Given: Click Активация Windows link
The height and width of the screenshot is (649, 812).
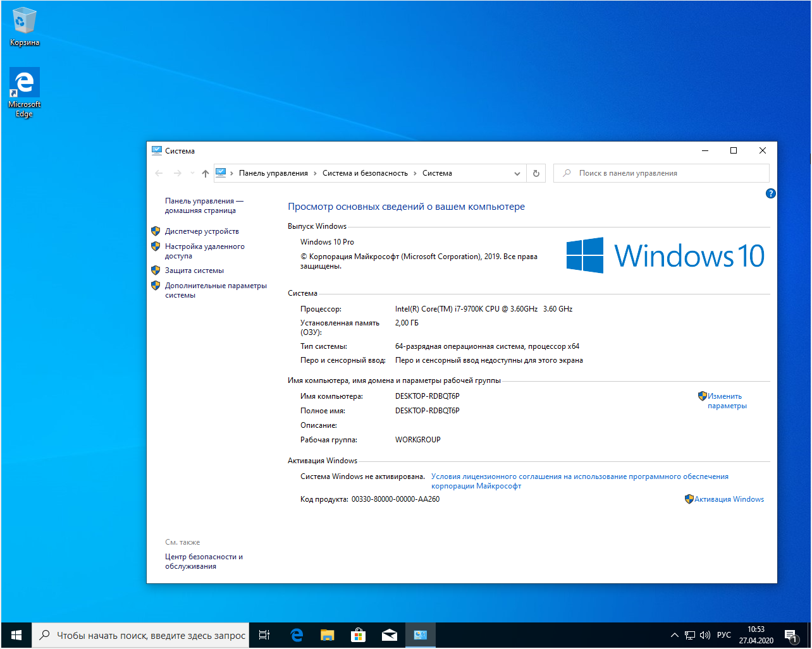Looking at the screenshot, I should [x=729, y=499].
